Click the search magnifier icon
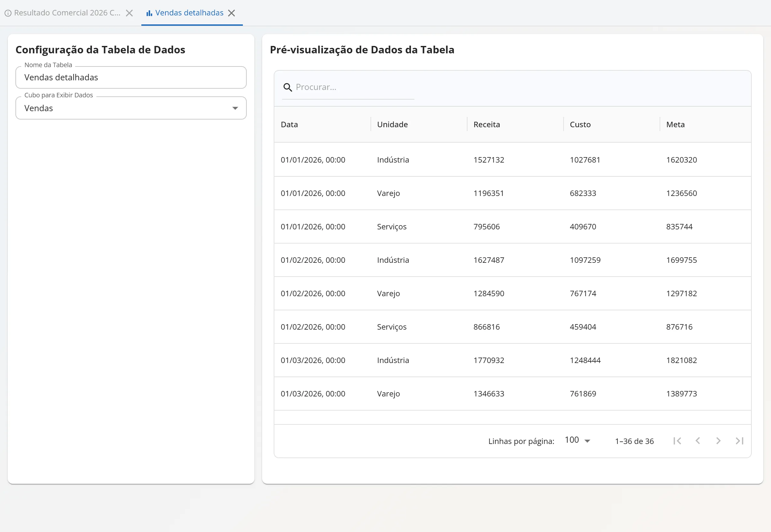The height and width of the screenshot is (532, 771). click(x=288, y=87)
